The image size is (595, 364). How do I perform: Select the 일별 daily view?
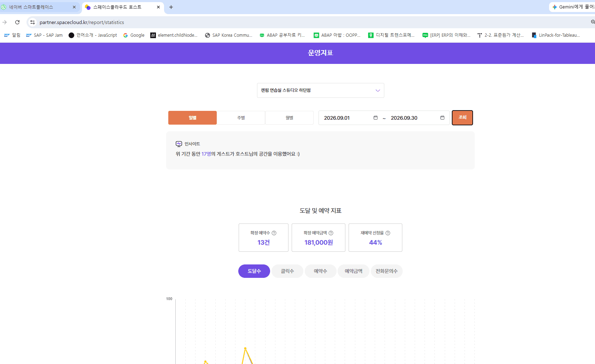tap(192, 118)
